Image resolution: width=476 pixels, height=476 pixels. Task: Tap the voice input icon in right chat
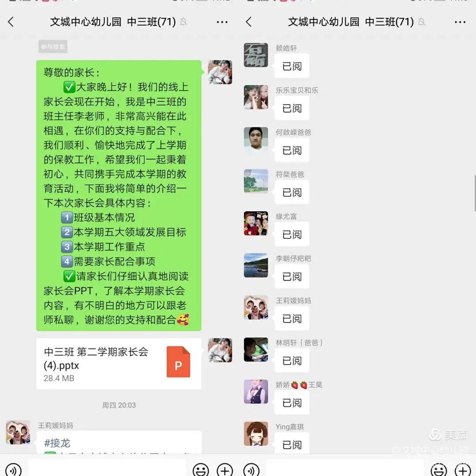click(251, 470)
